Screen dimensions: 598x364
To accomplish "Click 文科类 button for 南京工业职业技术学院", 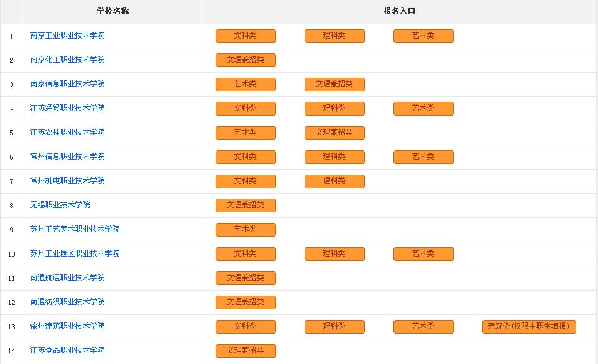I will [x=246, y=36].
